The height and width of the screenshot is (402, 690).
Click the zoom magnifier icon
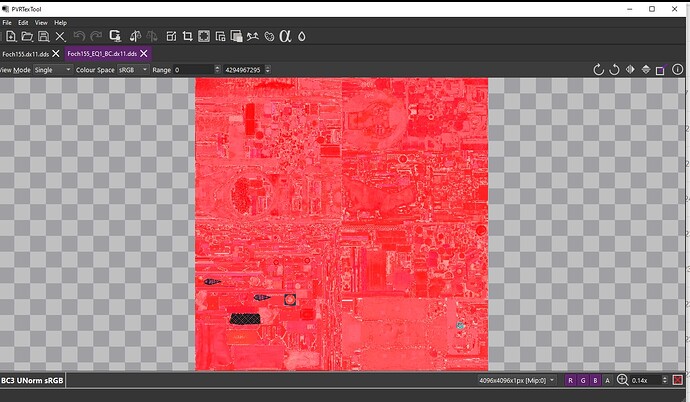(x=622, y=380)
